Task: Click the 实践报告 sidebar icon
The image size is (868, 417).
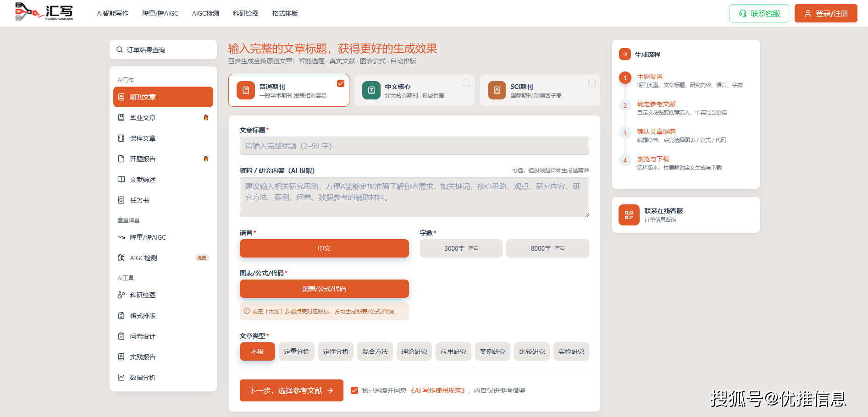Action: pyautogui.click(x=121, y=357)
